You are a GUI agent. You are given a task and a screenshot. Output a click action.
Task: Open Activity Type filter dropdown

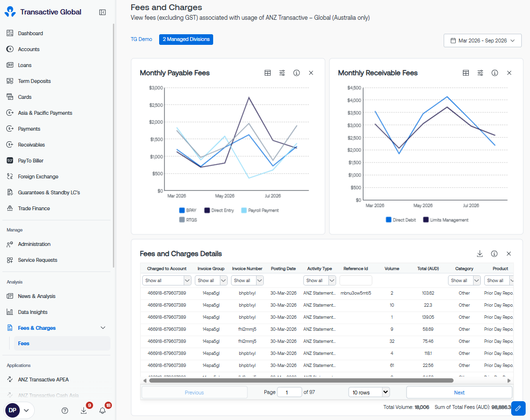pyautogui.click(x=320, y=281)
